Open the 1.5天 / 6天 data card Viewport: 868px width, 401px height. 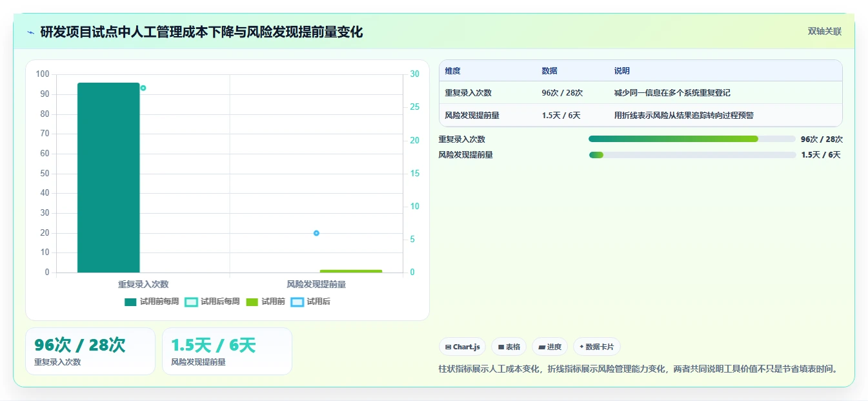coord(227,351)
